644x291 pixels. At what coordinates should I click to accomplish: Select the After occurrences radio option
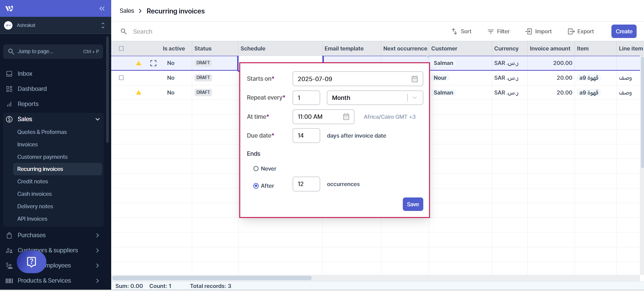(256, 186)
